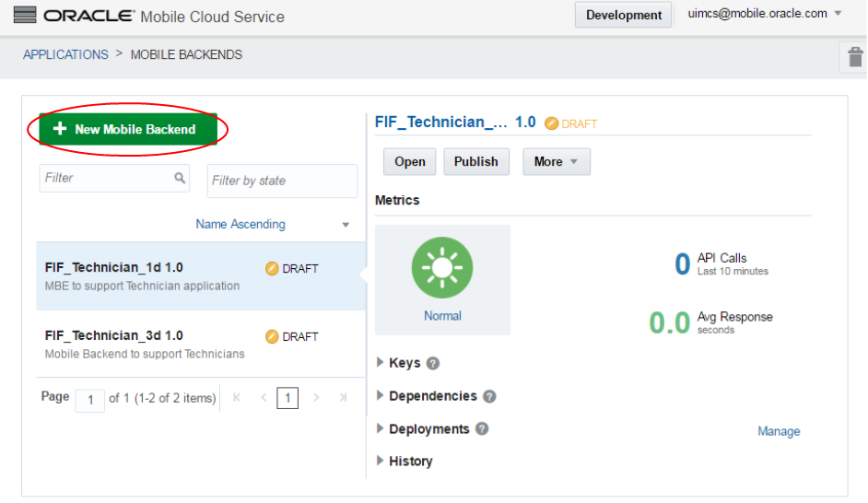Open the selected mobile backend
Viewport: 868px width, 503px height.
click(410, 161)
